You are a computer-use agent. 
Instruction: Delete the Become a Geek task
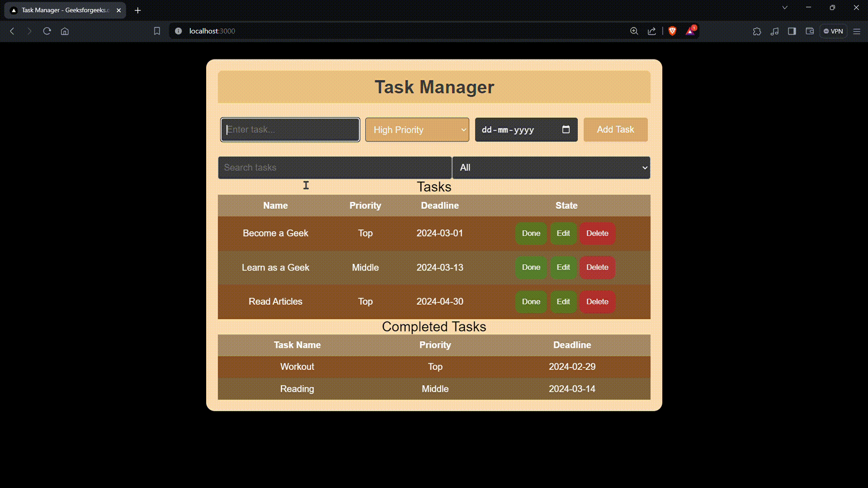pyautogui.click(x=598, y=234)
